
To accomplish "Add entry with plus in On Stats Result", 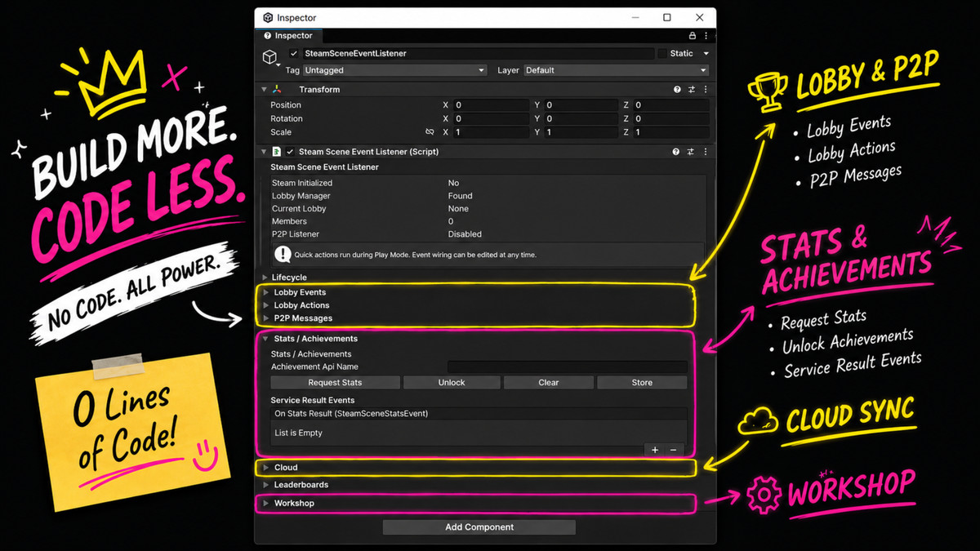I will click(655, 450).
